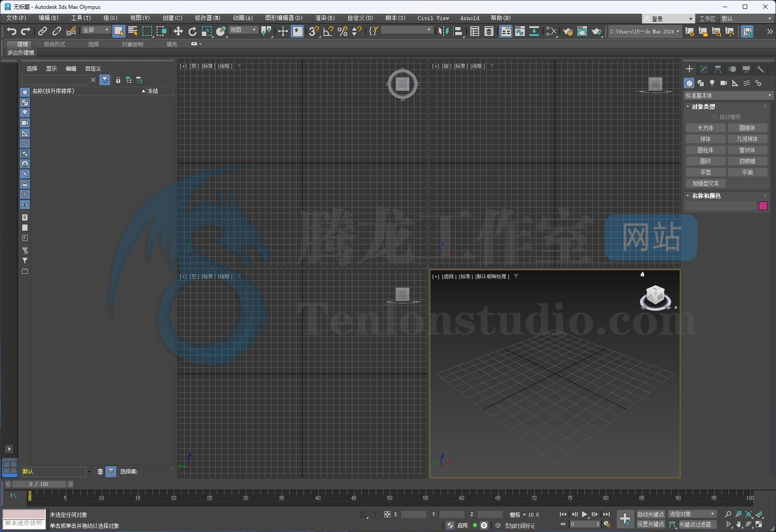
Task: Toggle the 3D Snaps button
Action: [314, 31]
